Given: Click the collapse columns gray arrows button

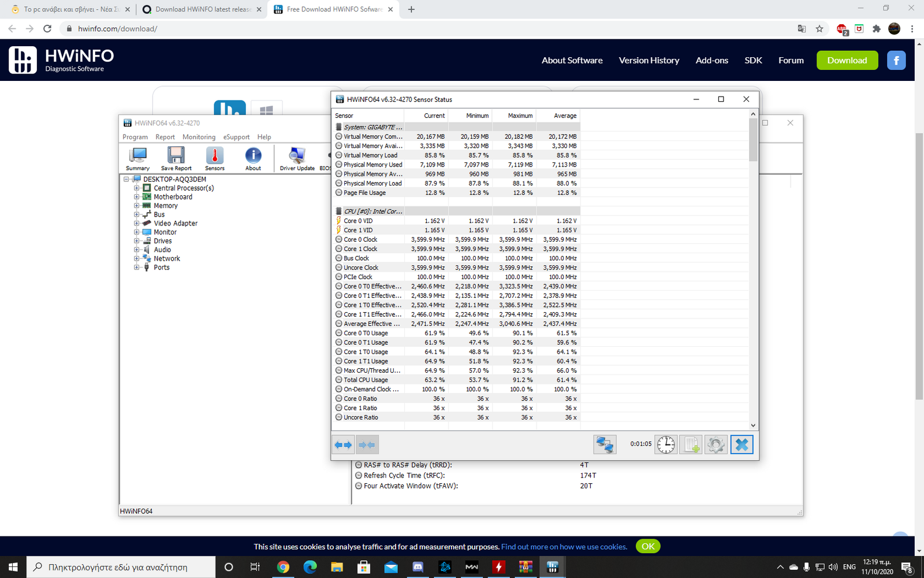Looking at the screenshot, I should pos(367,445).
